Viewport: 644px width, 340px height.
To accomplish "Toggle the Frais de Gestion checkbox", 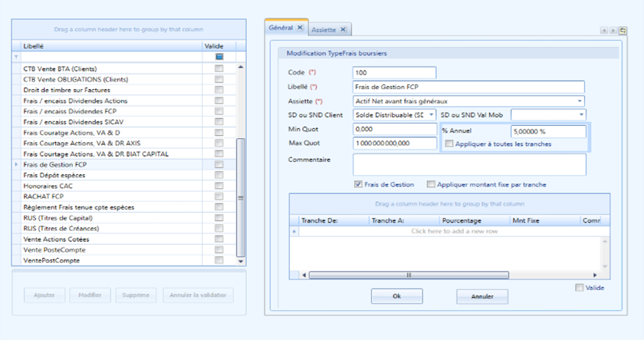I will [x=358, y=184].
